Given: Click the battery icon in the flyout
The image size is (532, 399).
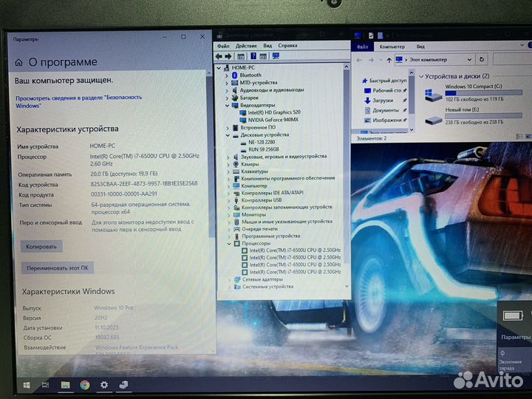Looking at the screenshot, I should 512,316.
